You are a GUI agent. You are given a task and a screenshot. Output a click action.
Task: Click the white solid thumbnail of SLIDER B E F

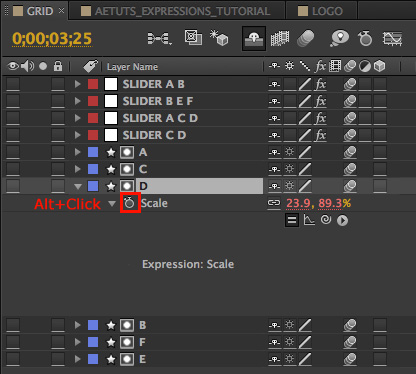pyautogui.click(x=111, y=101)
